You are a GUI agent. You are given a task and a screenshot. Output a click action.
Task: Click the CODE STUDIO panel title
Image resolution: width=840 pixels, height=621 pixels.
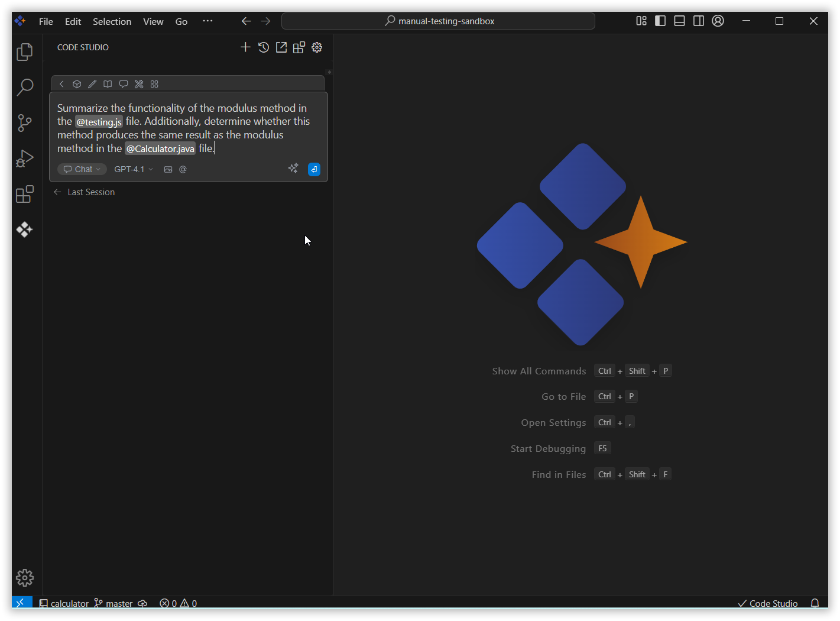coord(83,47)
